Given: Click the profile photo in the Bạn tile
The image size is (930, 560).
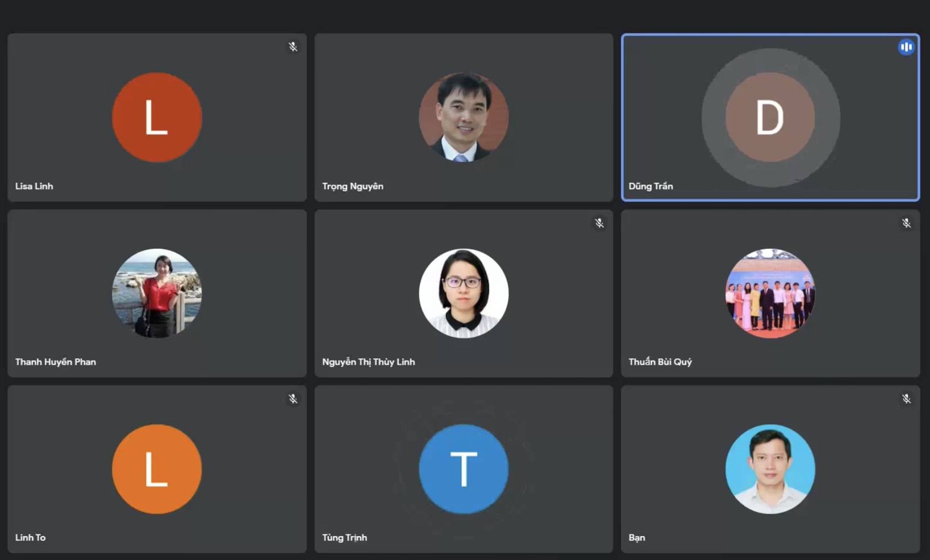Looking at the screenshot, I should [770, 469].
